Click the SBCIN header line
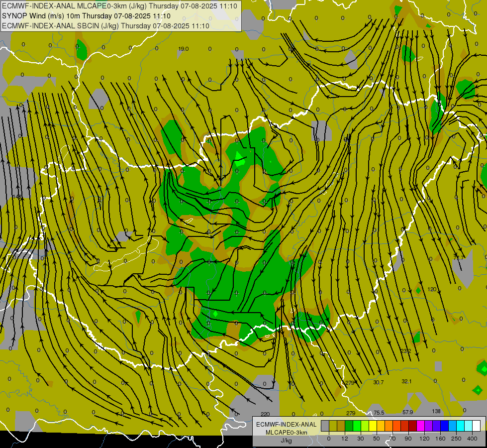This screenshot has height=448, width=487. [x=105, y=26]
